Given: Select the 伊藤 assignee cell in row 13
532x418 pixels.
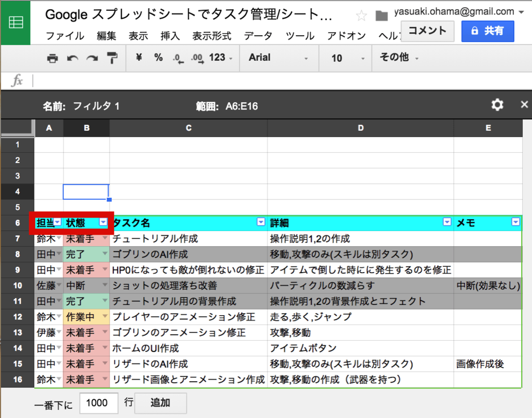Looking at the screenshot, I should (49, 332).
